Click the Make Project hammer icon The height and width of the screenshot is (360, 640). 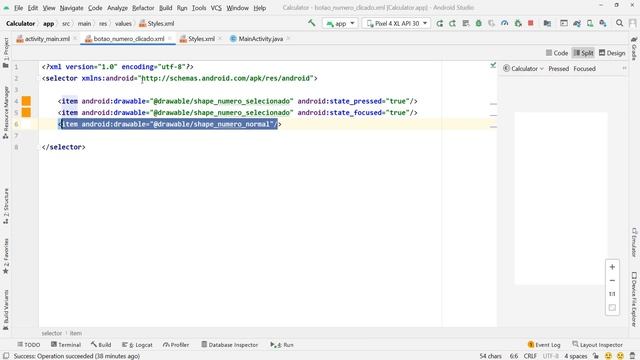[312, 23]
